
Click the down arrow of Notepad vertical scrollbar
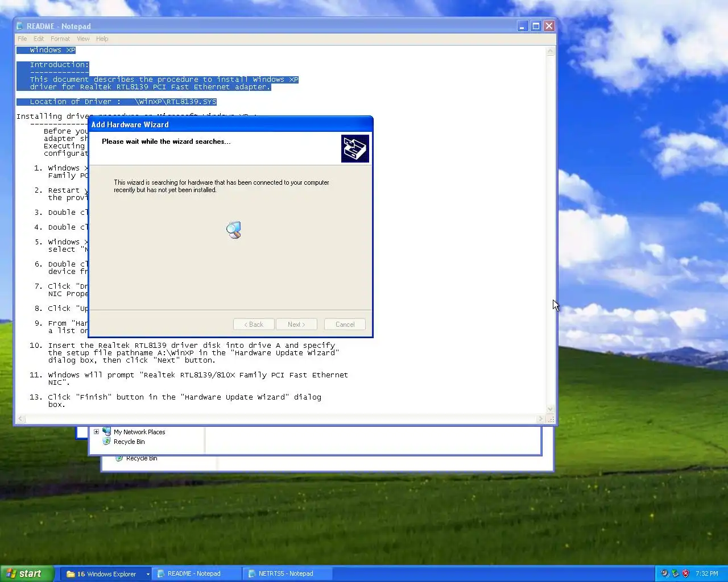click(x=550, y=409)
